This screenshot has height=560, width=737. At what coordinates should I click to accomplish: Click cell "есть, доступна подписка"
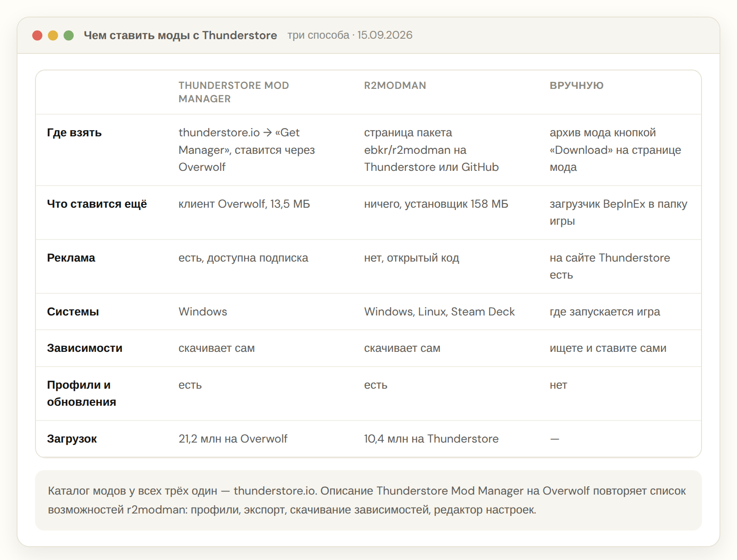pyautogui.click(x=243, y=258)
